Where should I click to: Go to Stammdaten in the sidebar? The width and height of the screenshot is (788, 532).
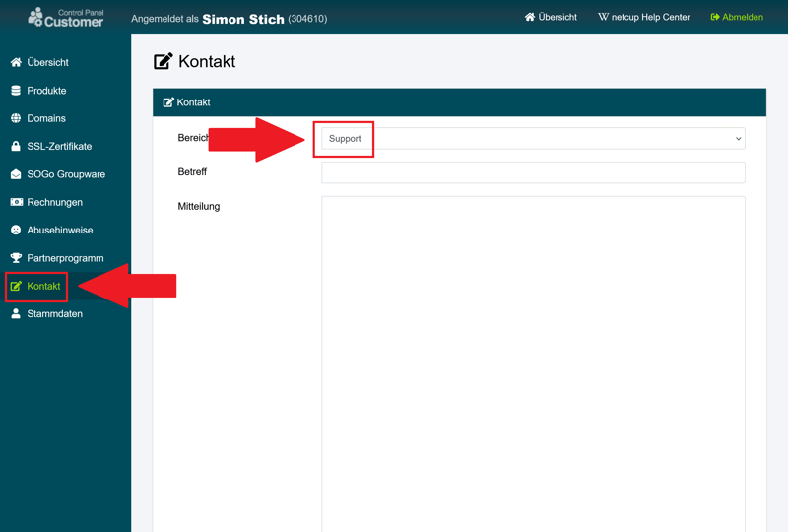[x=54, y=314]
